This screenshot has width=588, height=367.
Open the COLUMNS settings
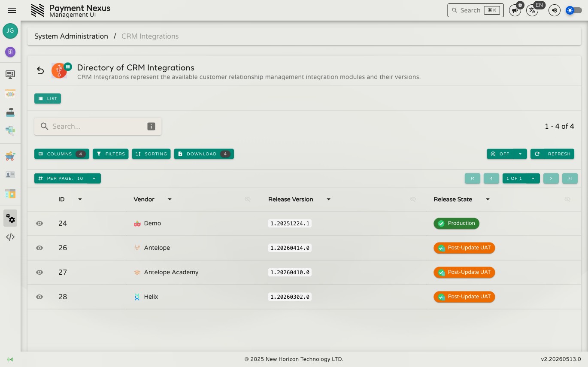click(62, 154)
